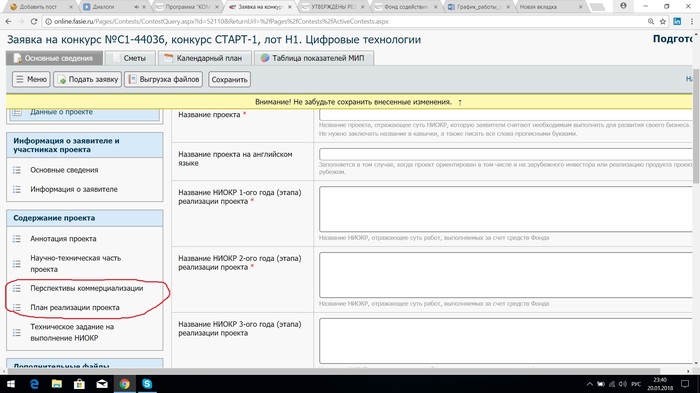
Task: Click browser back arrow
Action: (8, 21)
